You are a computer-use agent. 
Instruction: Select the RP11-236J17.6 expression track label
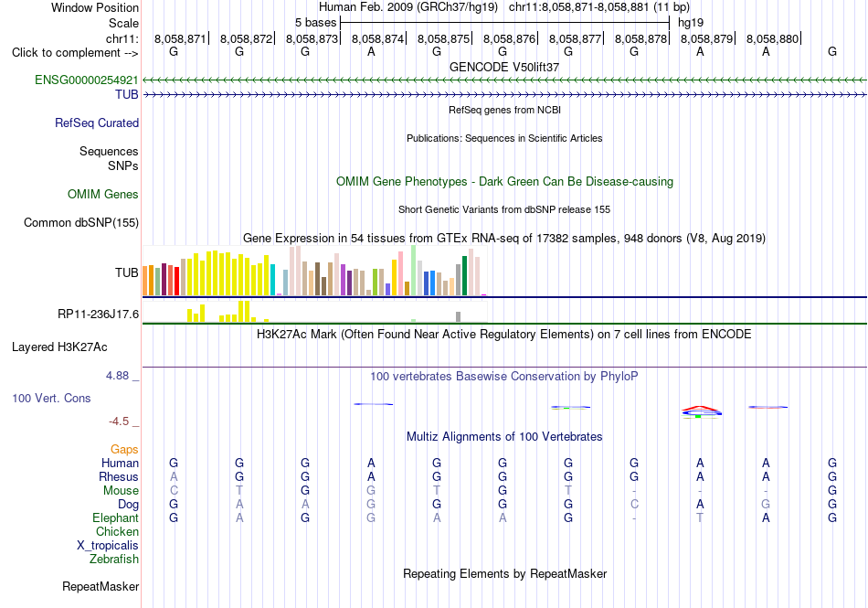pyautogui.click(x=98, y=314)
